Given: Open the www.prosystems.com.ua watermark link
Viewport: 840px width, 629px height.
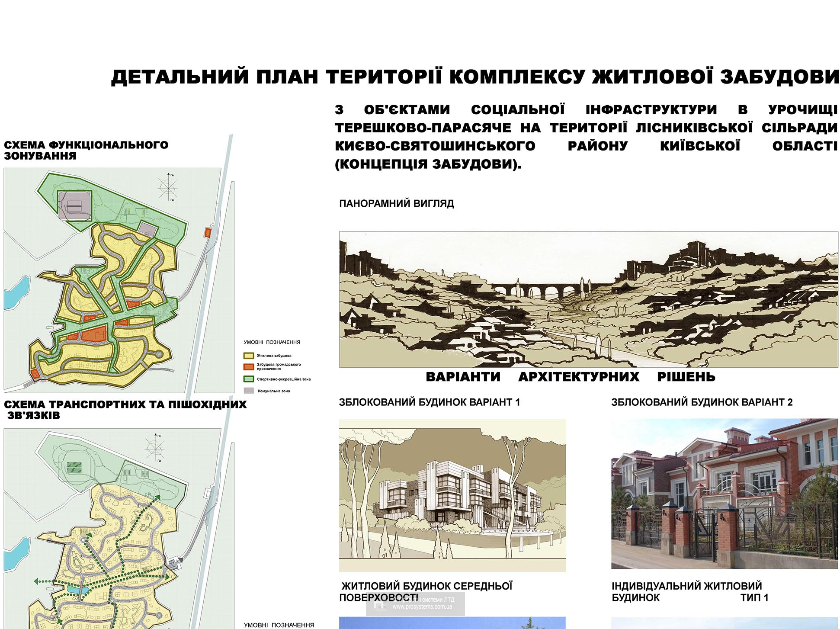Looking at the screenshot, I should (422, 607).
